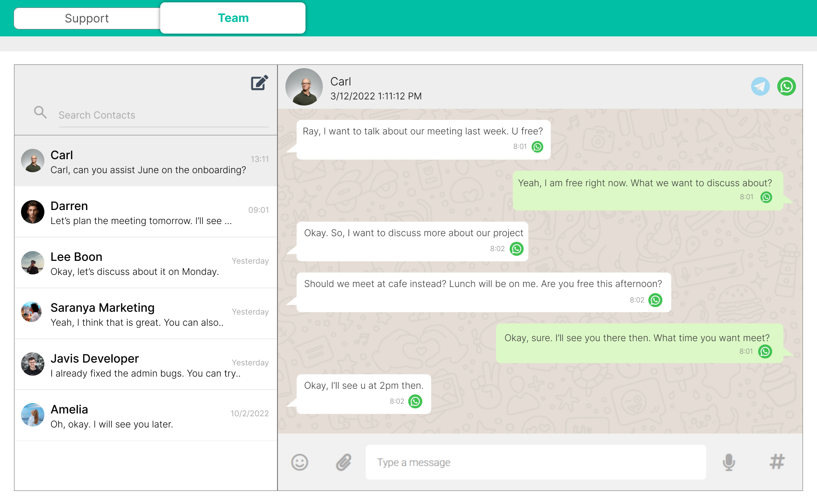Open the emoji picker
Image resolution: width=817 pixels, height=504 pixels.
(x=299, y=462)
